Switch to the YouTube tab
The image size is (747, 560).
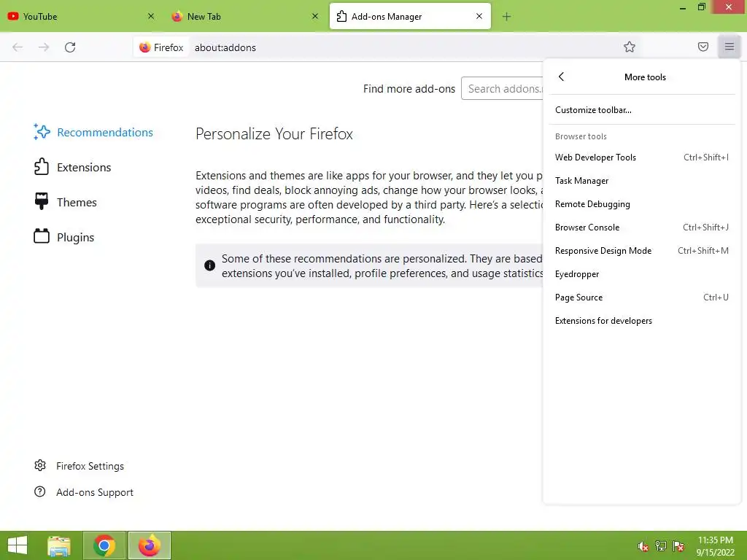[82, 16]
